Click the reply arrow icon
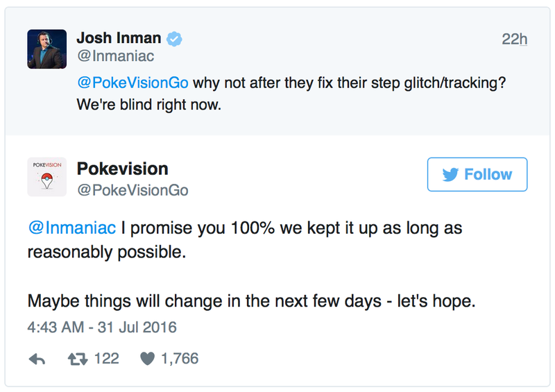The width and height of the screenshot is (555, 392). [37, 359]
